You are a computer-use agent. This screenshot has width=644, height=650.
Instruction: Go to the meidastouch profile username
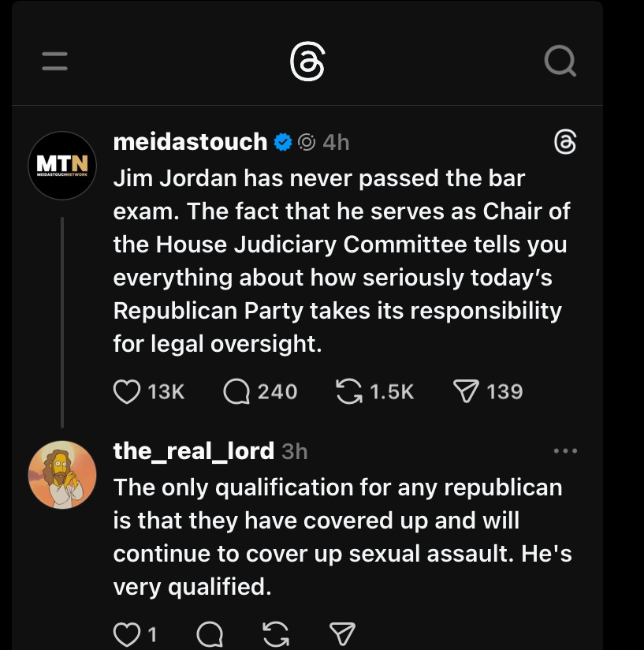pyautogui.click(x=190, y=142)
